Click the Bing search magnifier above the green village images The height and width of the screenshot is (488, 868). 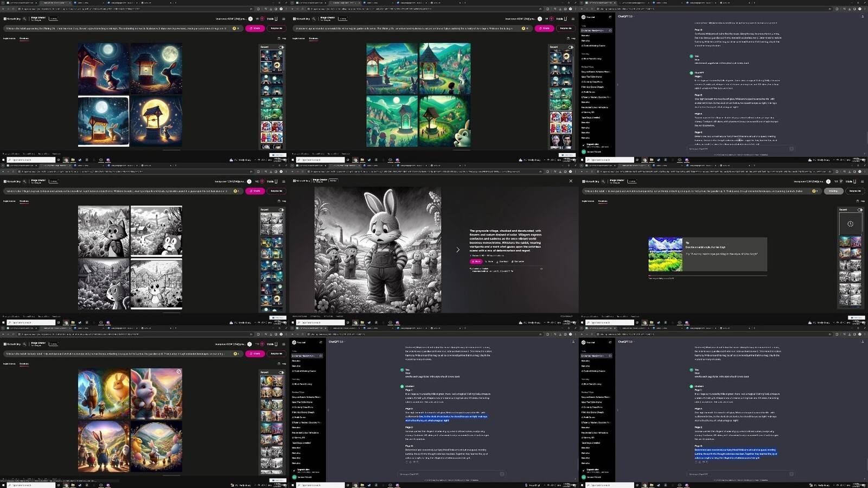[314, 19]
